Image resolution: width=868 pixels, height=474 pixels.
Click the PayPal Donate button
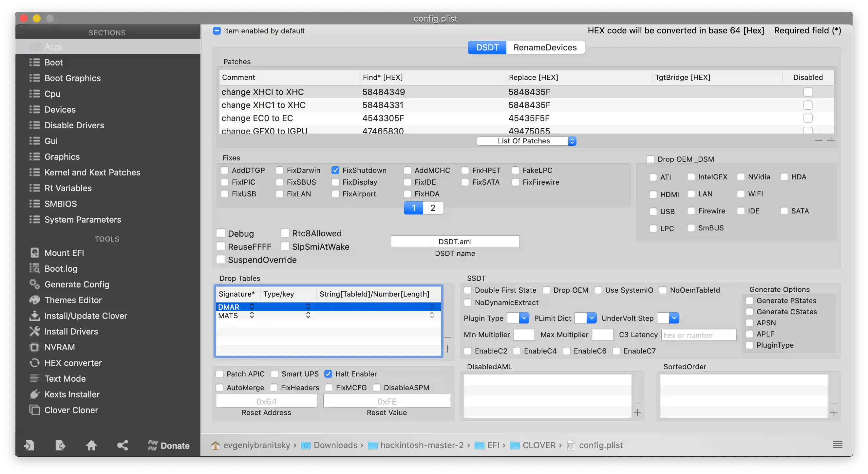[168, 446]
